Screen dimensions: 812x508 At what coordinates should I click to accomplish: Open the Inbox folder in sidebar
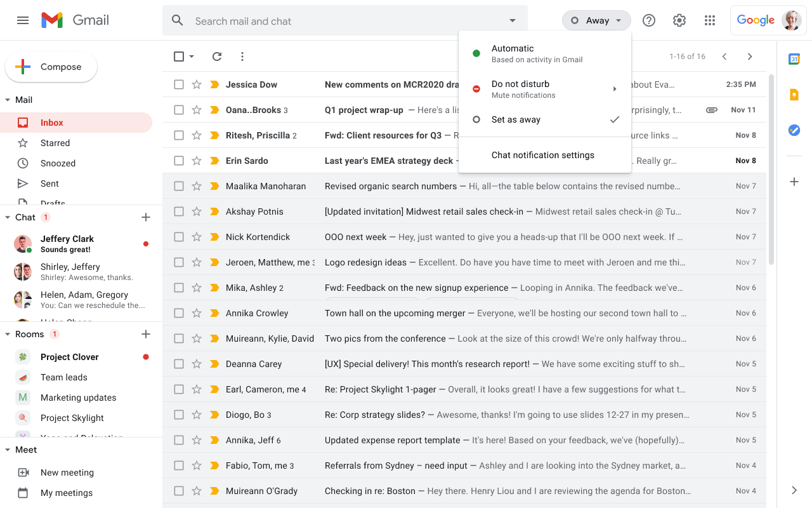coord(51,122)
